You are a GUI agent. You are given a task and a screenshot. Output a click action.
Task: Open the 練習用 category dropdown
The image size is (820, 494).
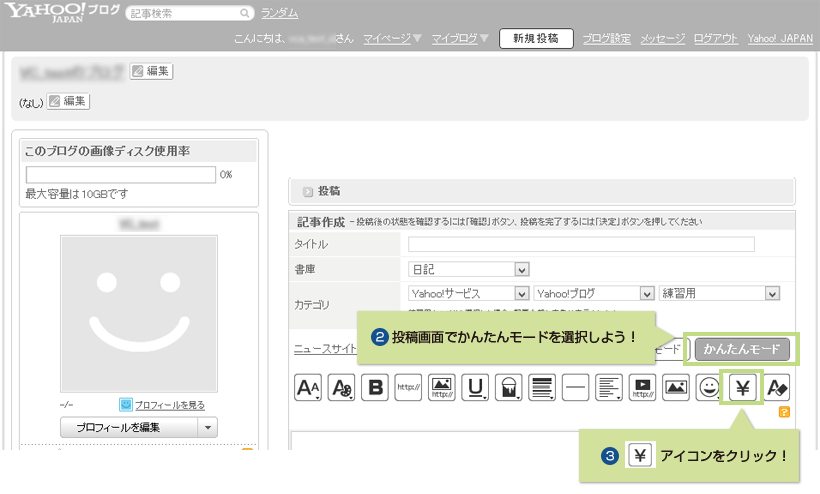(720, 293)
